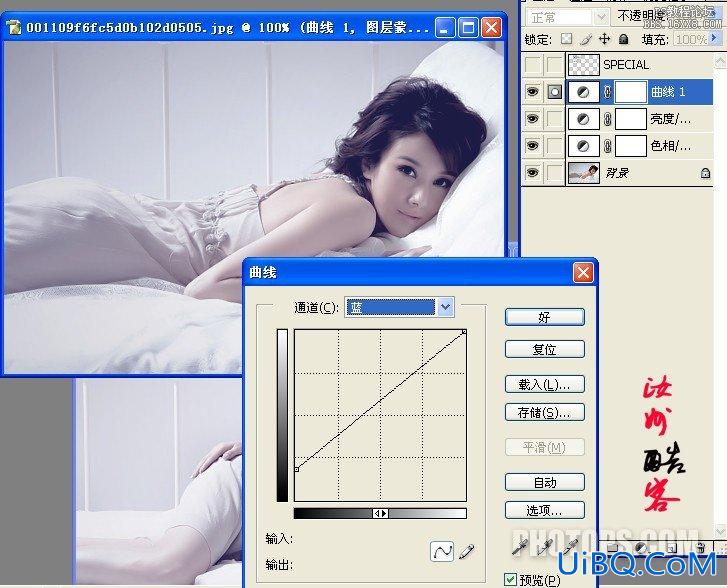Select the pencil draw-curve tool
The image size is (727, 588).
(467, 551)
